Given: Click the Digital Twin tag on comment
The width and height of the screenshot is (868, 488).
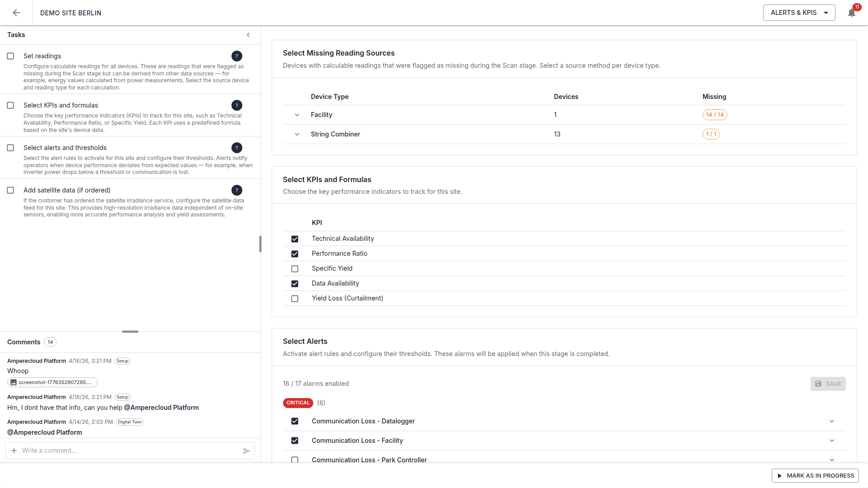Looking at the screenshot, I should point(130,422).
